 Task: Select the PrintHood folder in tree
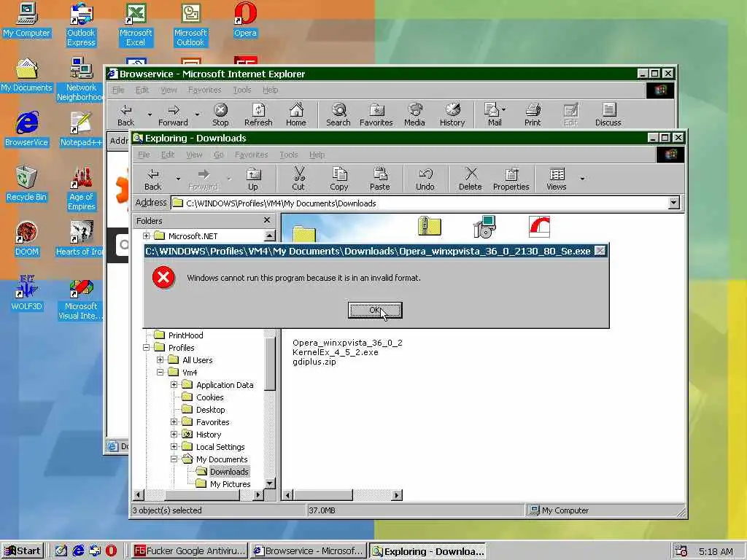[x=185, y=335]
